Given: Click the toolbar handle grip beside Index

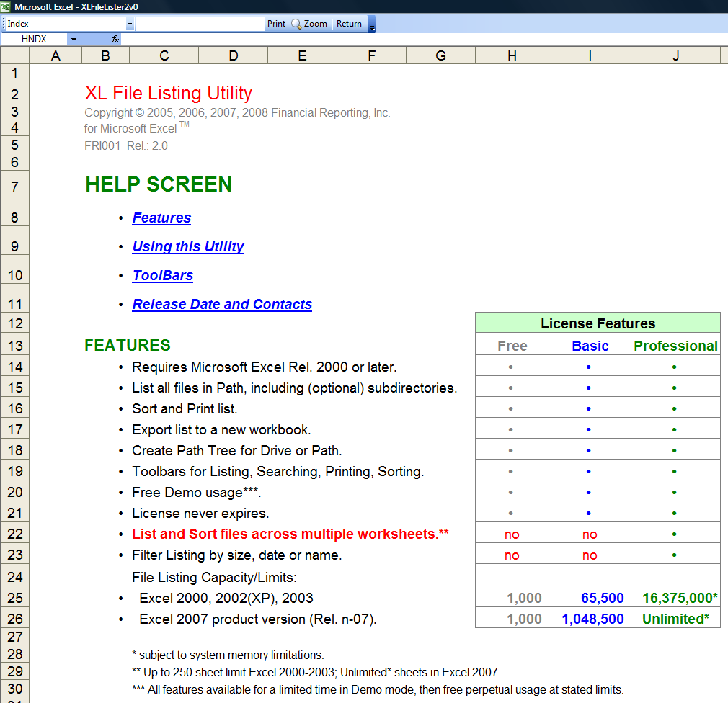Looking at the screenshot, I should [x=4, y=24].
